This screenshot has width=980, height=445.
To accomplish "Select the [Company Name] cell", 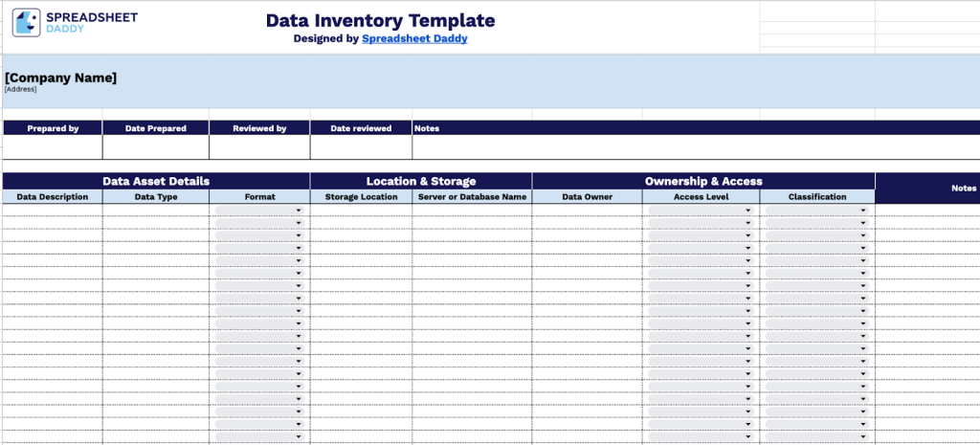I will tap(61, 78).
